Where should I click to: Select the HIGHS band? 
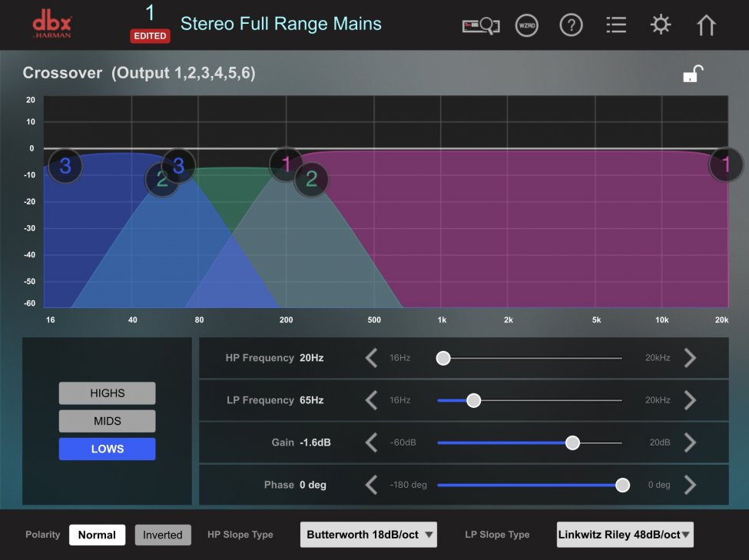107,393
